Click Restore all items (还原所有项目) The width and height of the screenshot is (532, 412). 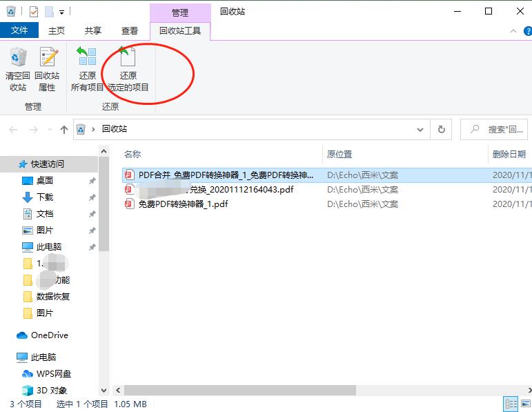(87, 68)
